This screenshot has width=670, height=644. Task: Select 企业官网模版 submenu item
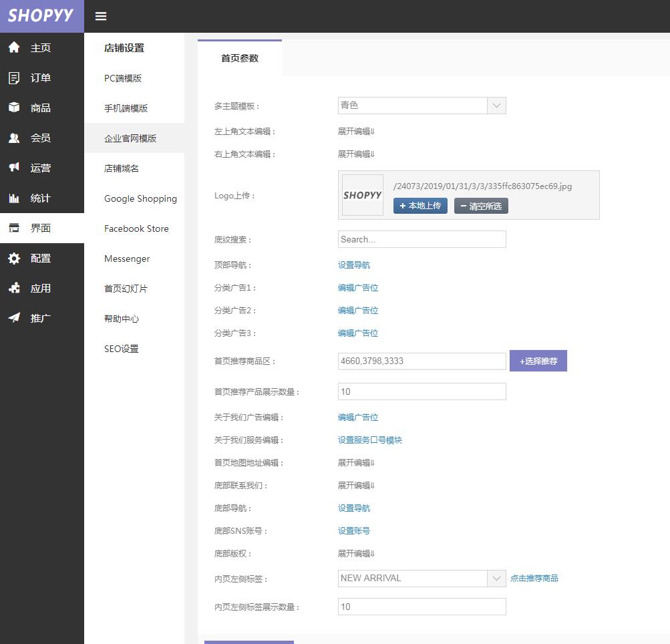[134, 138]
